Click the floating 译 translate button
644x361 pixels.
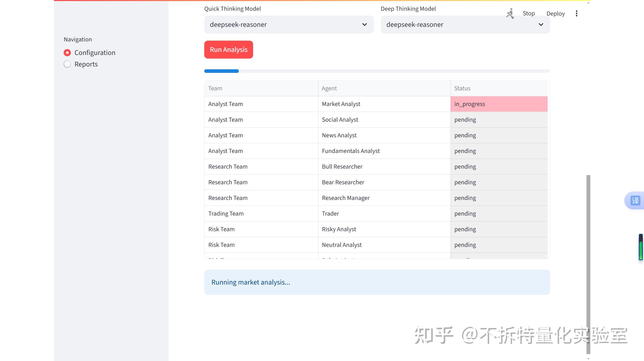[x=635, y=200]
